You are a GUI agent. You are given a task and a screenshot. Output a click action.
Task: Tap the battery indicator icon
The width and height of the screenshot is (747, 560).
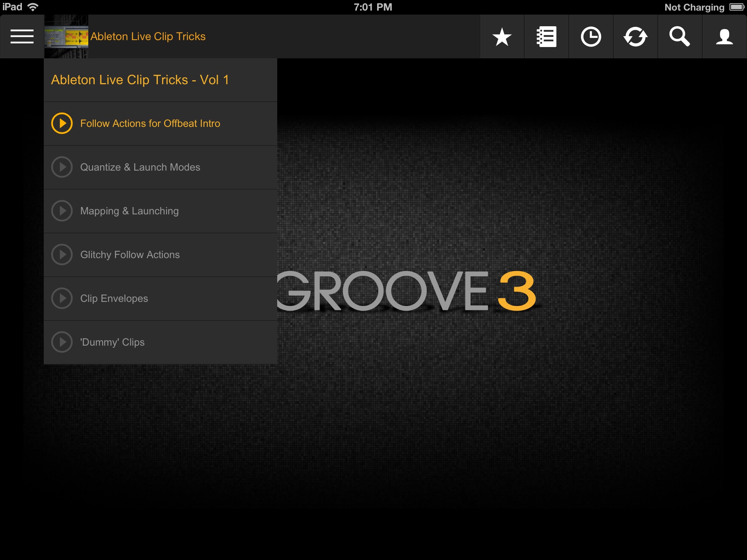tap(737, 7)
